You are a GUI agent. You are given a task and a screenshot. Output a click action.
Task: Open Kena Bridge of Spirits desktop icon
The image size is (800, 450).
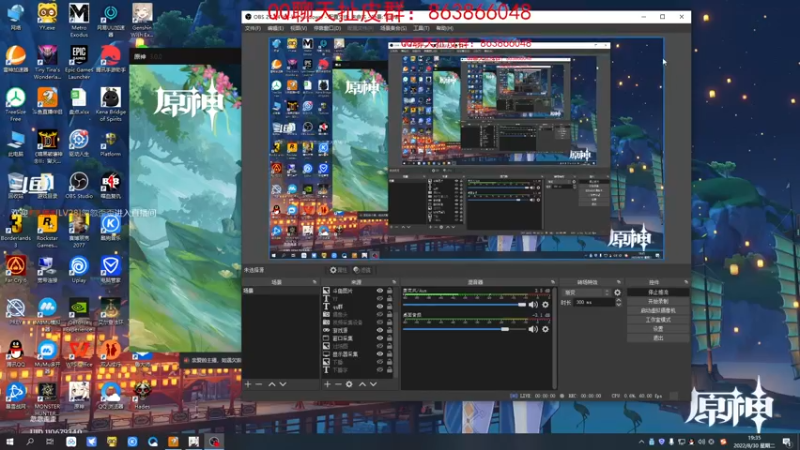pyautogui.click(x=110, y=104)
